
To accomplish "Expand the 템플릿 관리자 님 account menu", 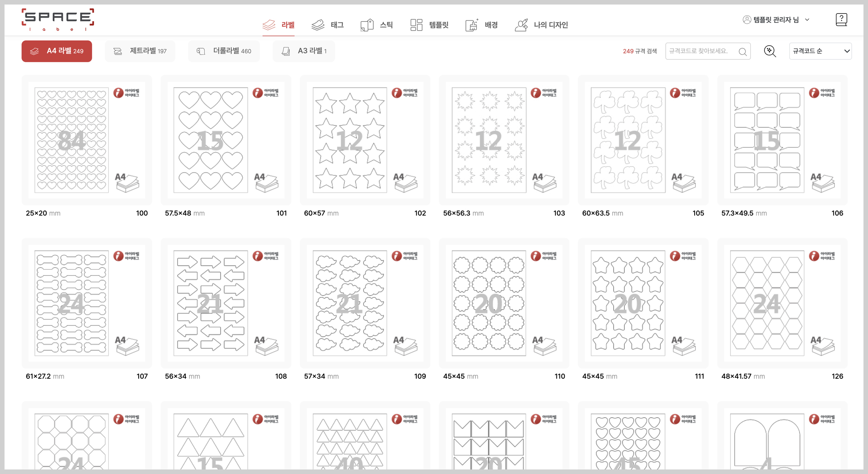I will tap(776, 20).
